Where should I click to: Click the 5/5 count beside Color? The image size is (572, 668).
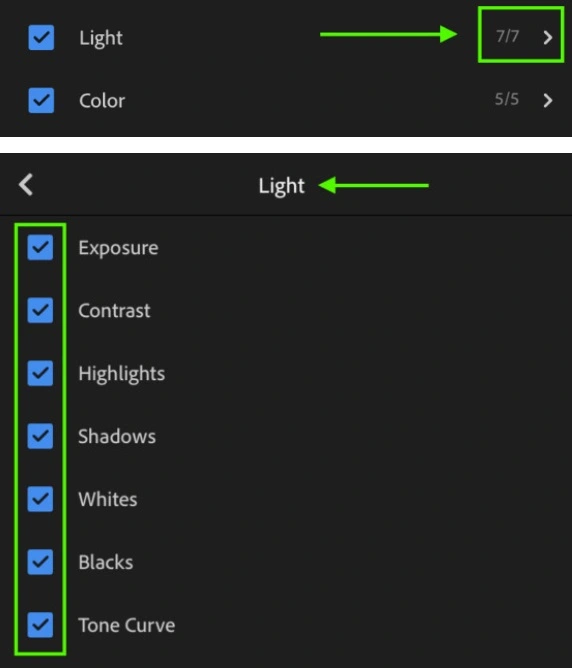[x=507, y=99]
